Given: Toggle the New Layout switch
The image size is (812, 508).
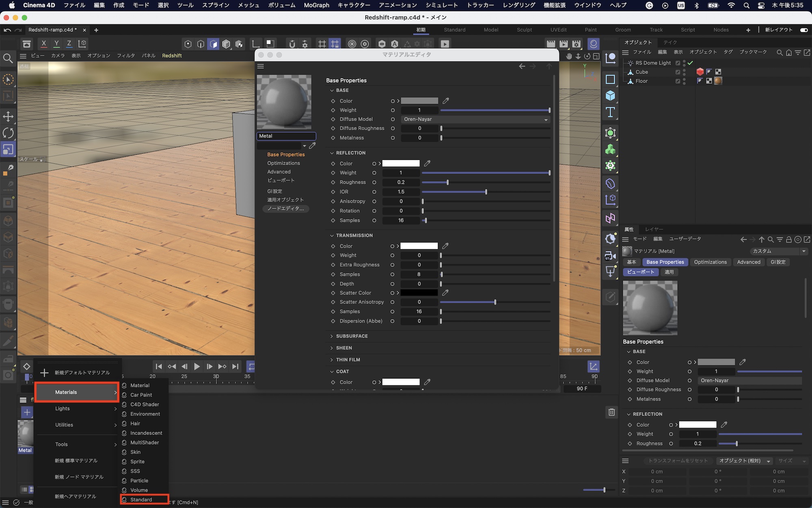Looking at the screenshot, I should [803, 30].
